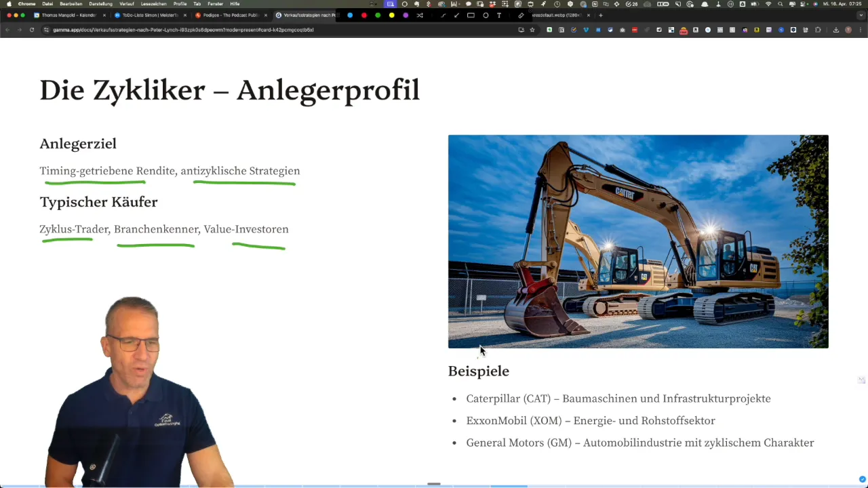Click Timing-getriebene Rendite text line
Image resolution: width=868 pixels, height=488 pixels.
click(170, 171)
